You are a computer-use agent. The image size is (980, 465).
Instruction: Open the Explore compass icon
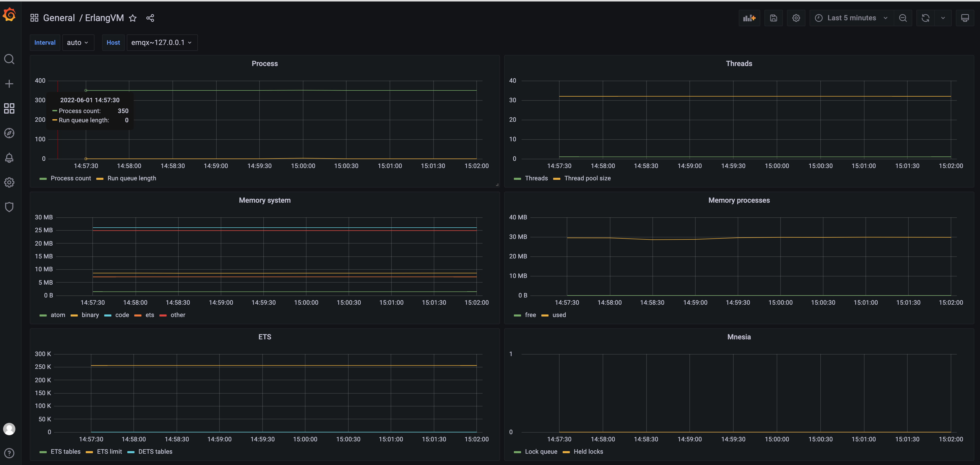click(x=9, y=133)
